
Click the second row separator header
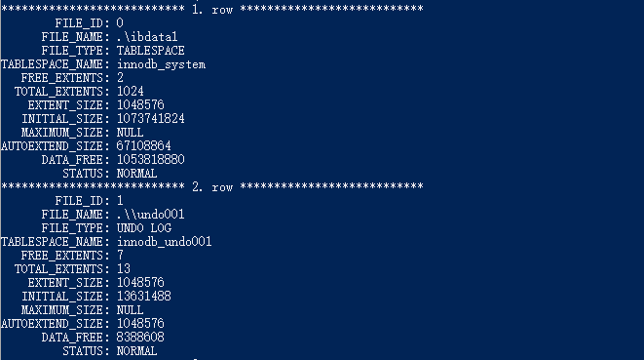coord(212,186)
